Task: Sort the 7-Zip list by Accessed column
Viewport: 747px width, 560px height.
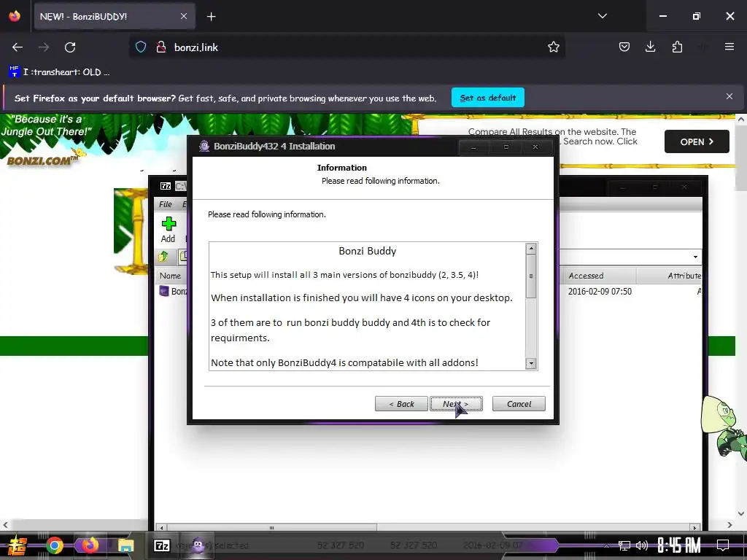Action: point(600,276)
